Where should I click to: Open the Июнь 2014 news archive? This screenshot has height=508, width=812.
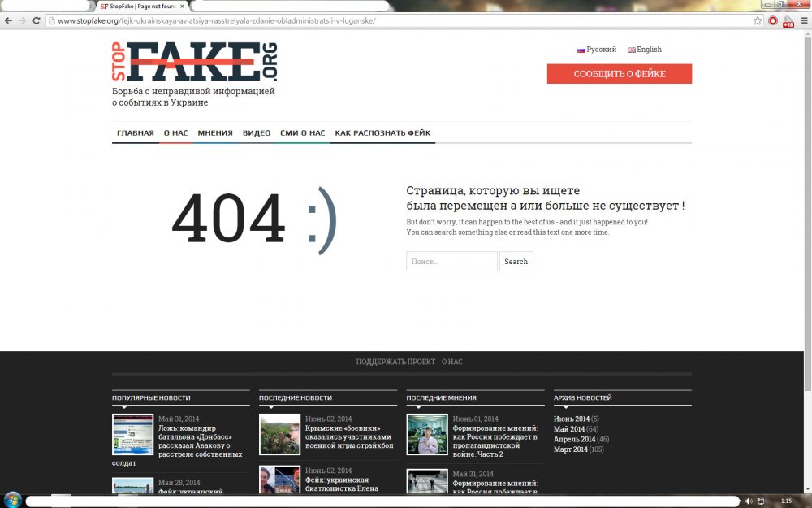572,419
